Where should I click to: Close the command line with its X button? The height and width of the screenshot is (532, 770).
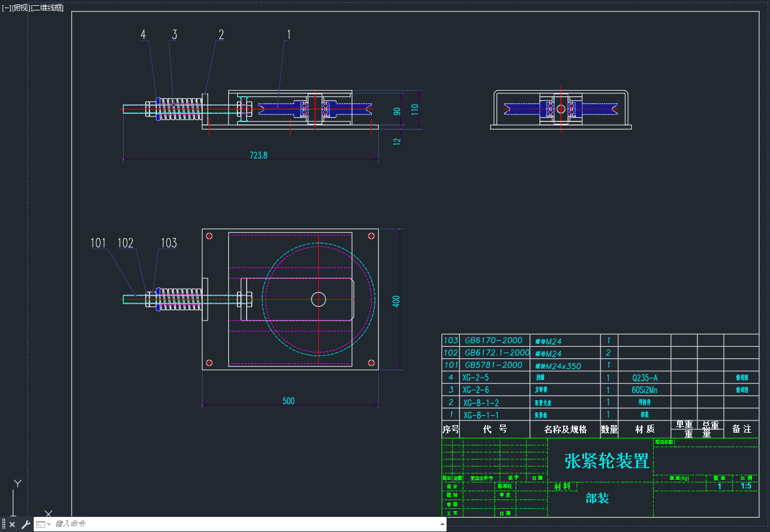(12, 524)
